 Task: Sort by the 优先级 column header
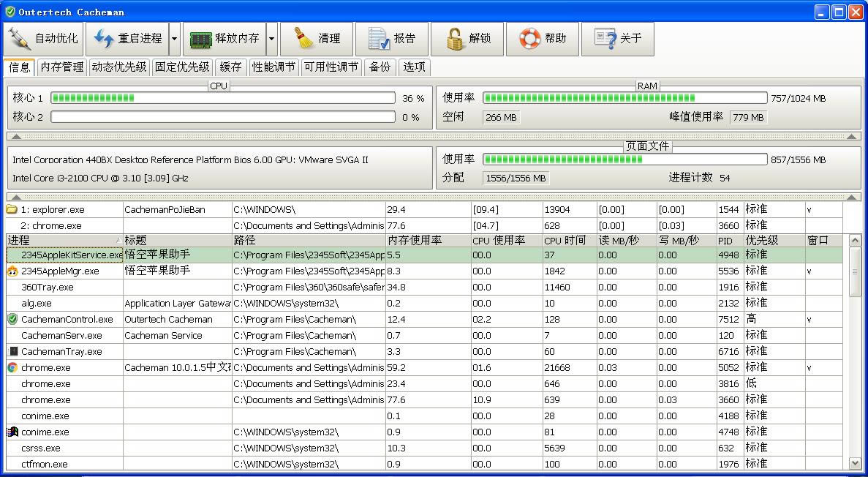tap(774, 241)
